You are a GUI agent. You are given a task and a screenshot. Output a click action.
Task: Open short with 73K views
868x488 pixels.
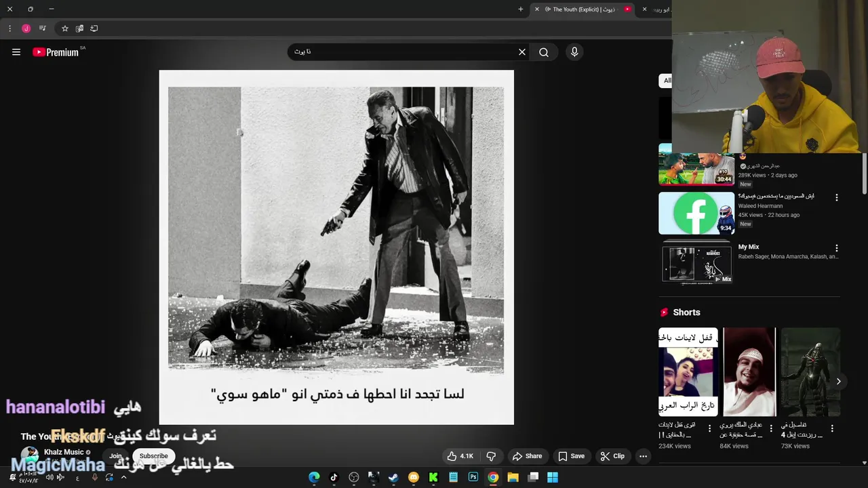[x=810, y=372]
